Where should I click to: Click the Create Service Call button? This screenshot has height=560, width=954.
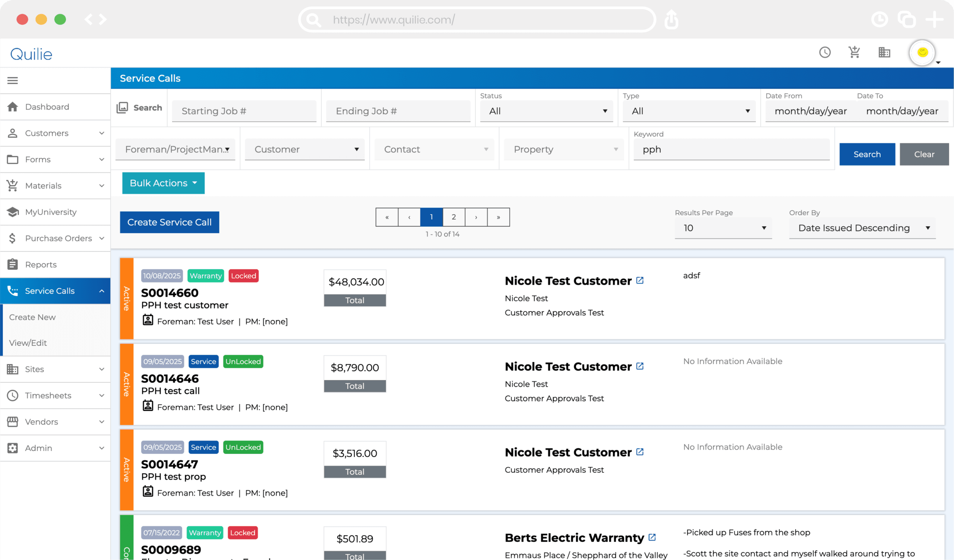pos(169,222)
